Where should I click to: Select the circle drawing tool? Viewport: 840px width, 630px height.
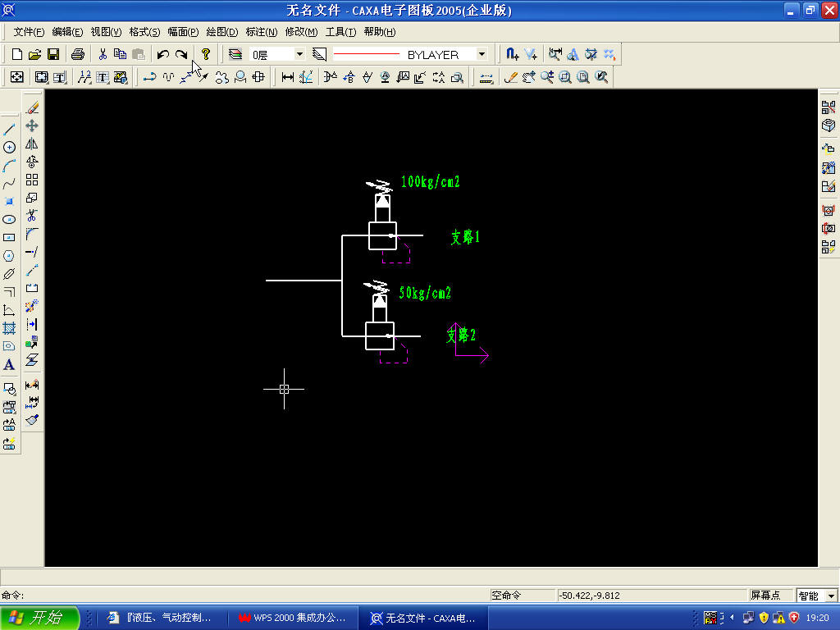coord(9,148)
